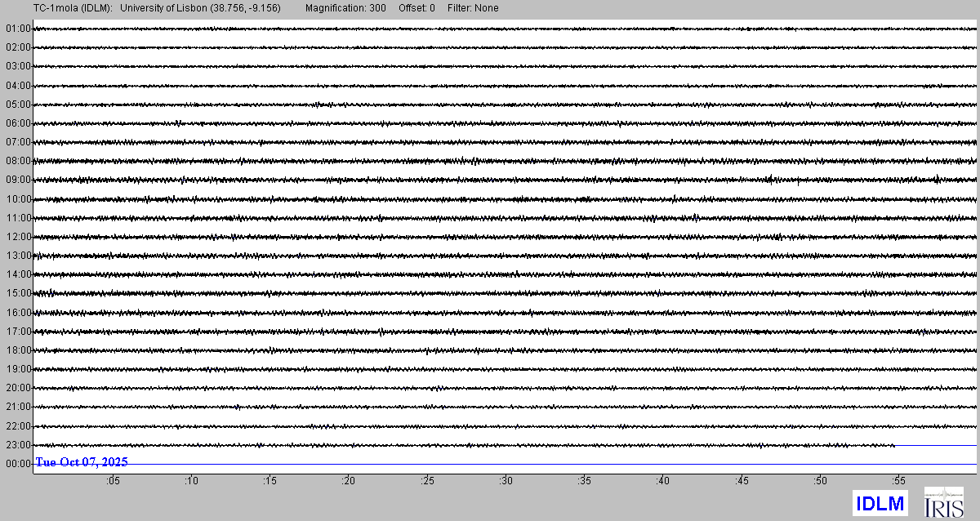
Task: Click the 00:00 hour row label
Action: click(x=17, y=464)
